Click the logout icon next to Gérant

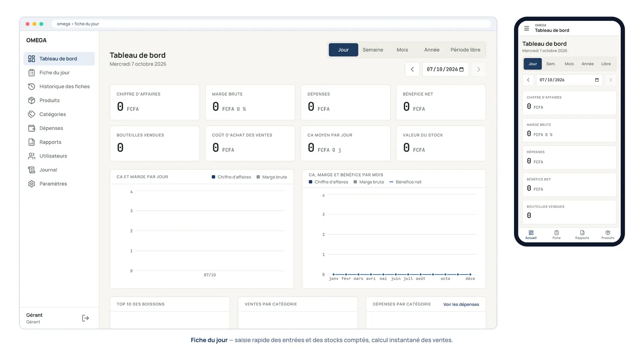coord(85,318)
